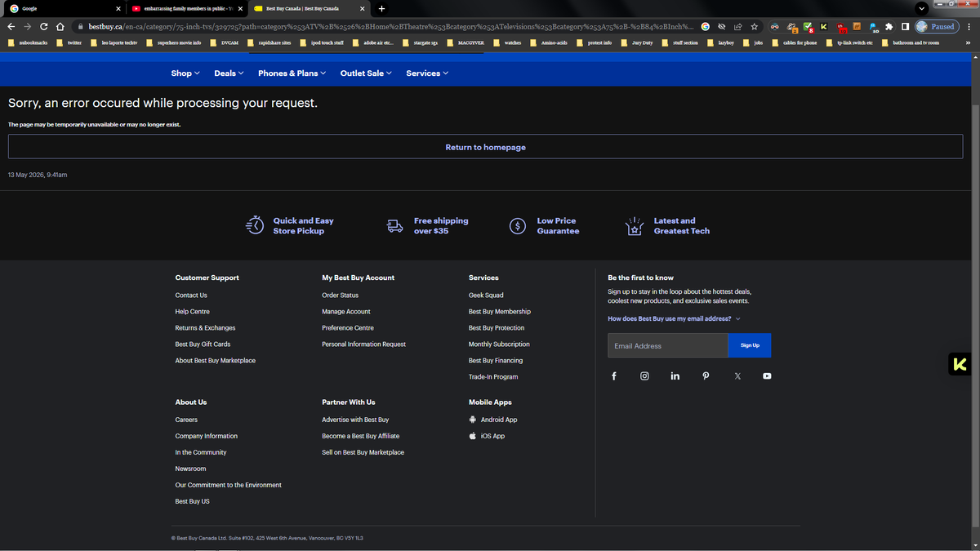
Task: Open the three-dot Chrome menu
Action: tap(969, 26)
